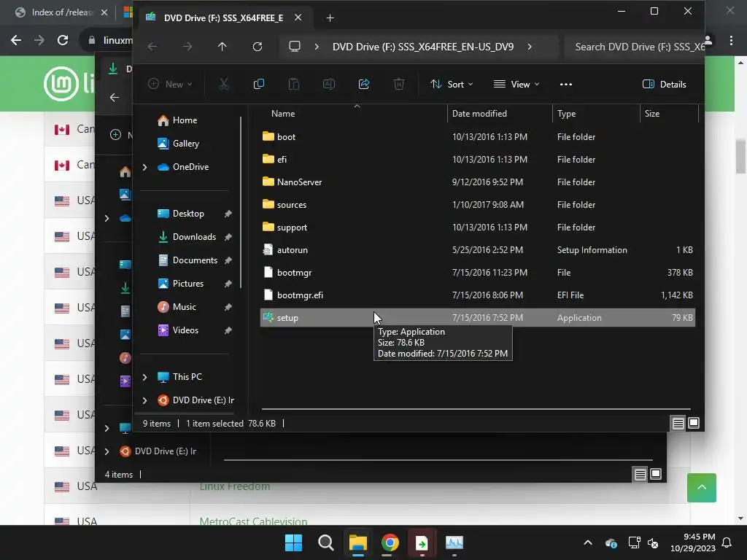Sort files by Type column header
747x560 pixels.
click(x=566, y=113)
